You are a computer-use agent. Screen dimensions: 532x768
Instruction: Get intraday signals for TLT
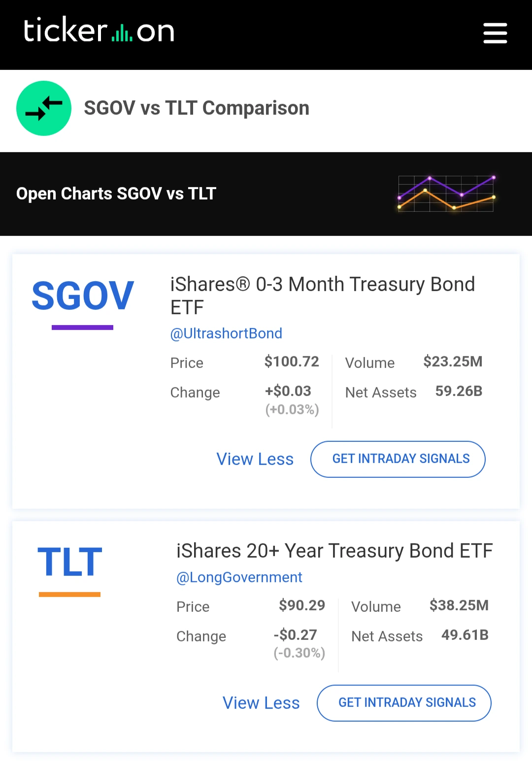point(404,703)
